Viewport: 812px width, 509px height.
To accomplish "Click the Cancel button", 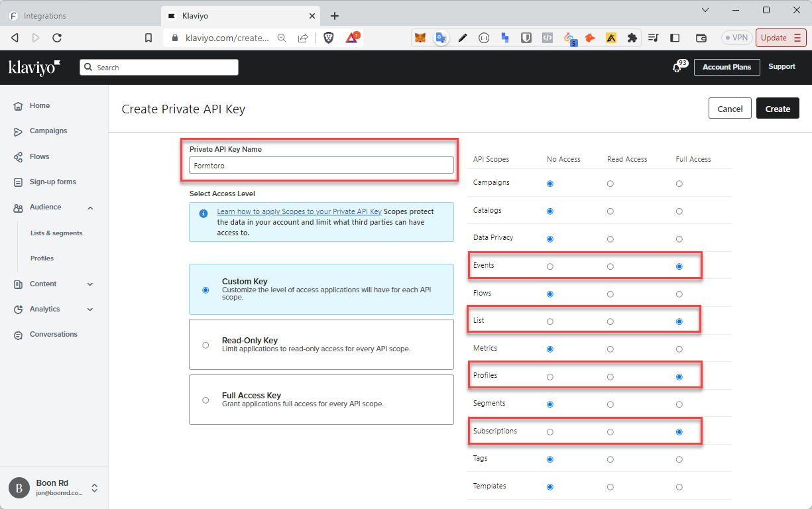I will click(x=730, y=109).
